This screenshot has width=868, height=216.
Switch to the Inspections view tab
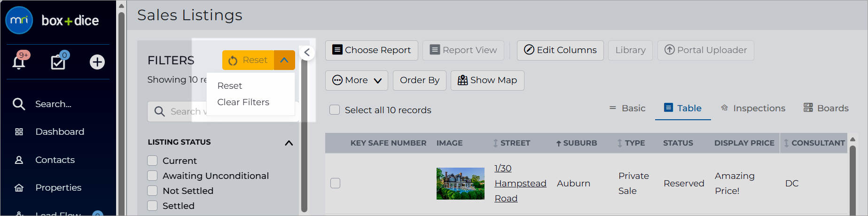[753, 108]
